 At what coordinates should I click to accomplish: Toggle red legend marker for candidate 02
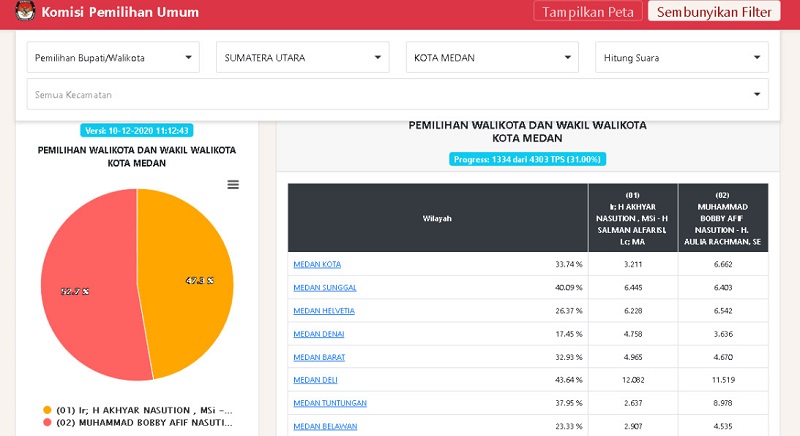(x=47, y=423)
